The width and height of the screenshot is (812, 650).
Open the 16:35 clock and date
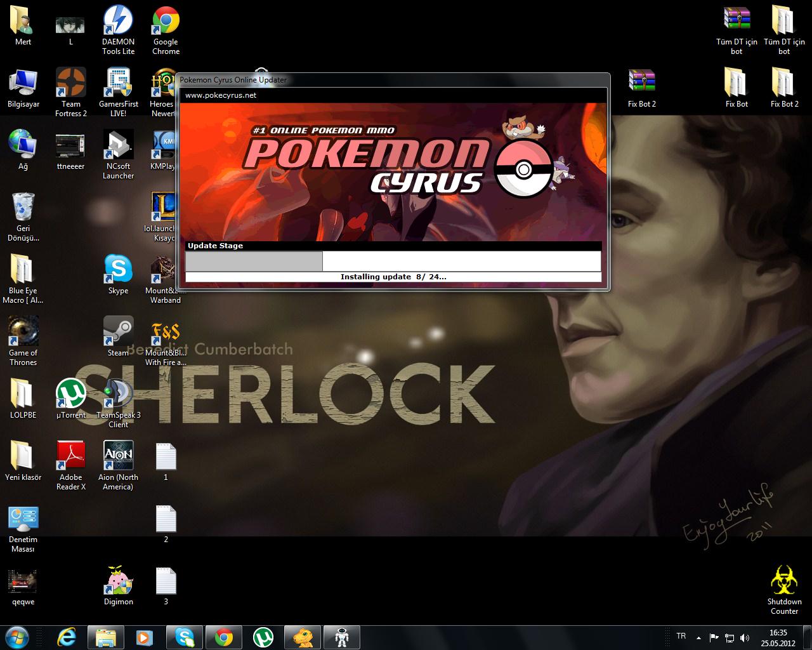coord(778,637)
